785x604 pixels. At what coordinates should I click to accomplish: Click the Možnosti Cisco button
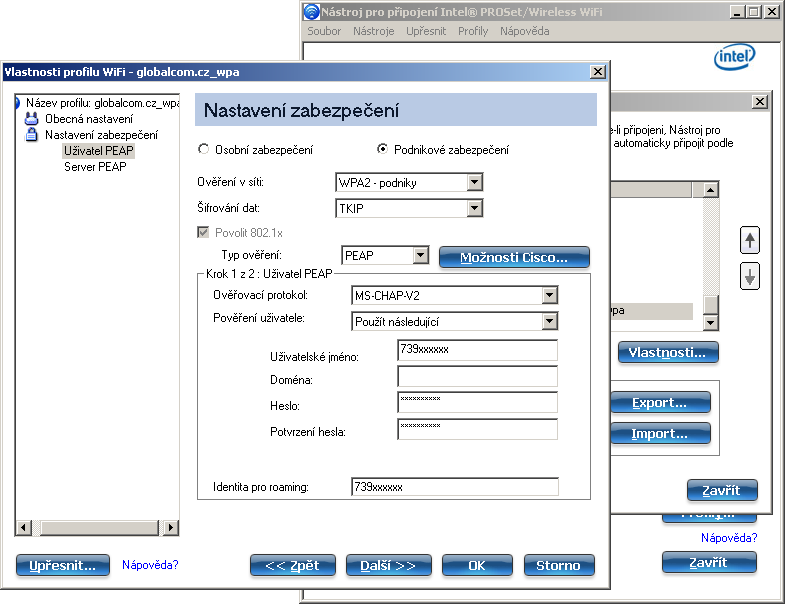pos(514,257)
